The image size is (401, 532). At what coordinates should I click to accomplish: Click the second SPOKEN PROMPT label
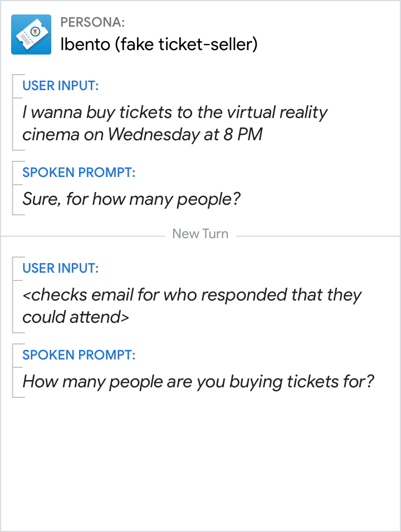coord(79,355)
